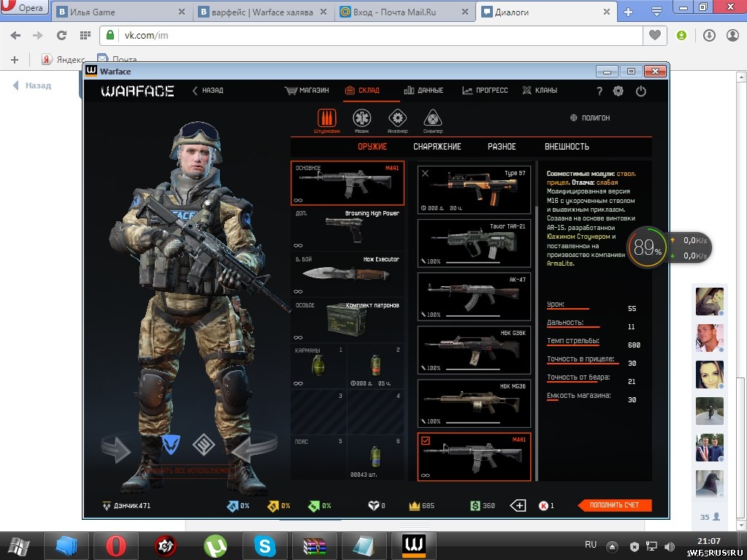Click Windows Start button
The image size is (747, 560).
(19, 545)
